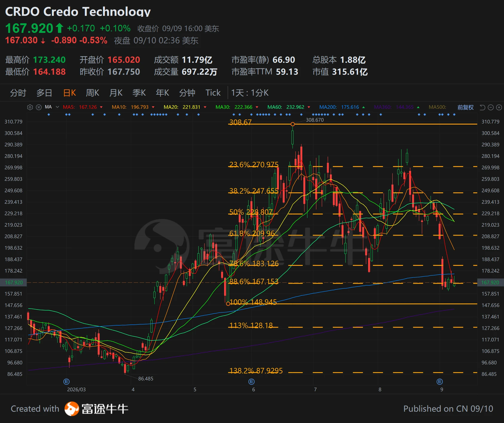Click the earnings E marker near month 6
504x423 pixels.
(252, 381)
